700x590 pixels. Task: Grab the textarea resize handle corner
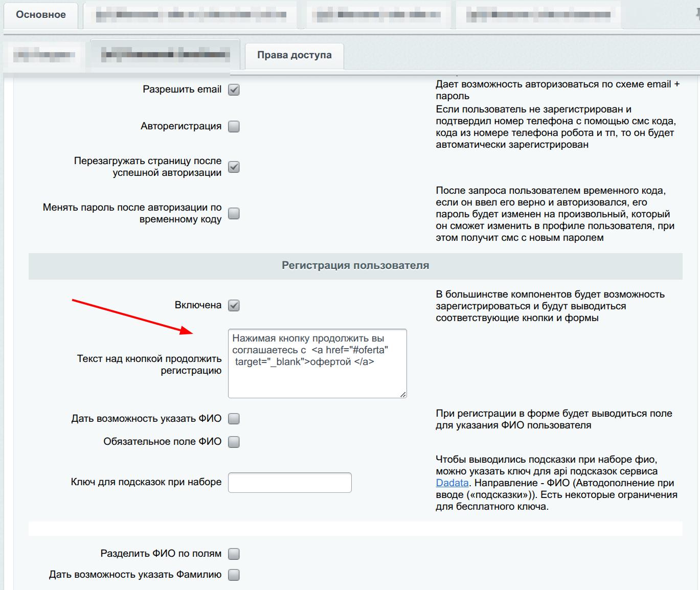pos(403,394)
